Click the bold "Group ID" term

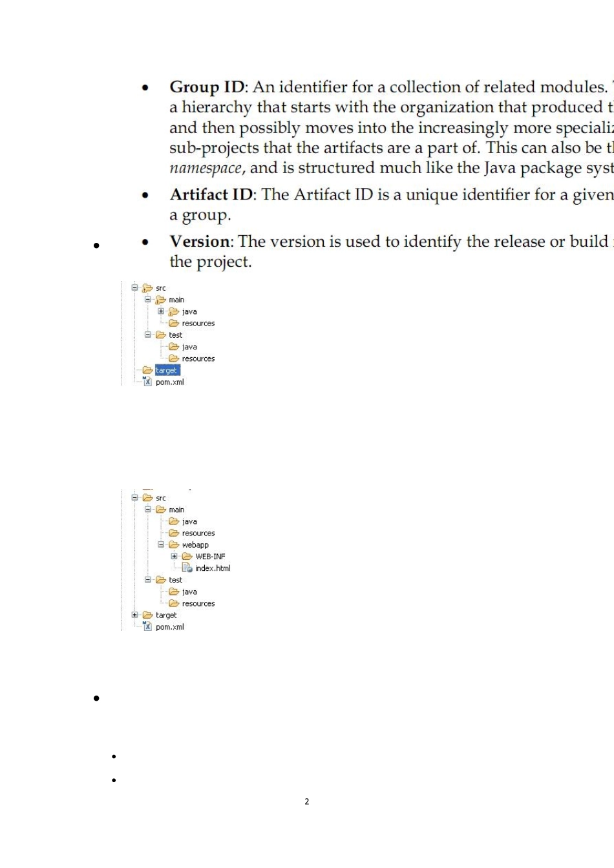[x=207, y=87]
